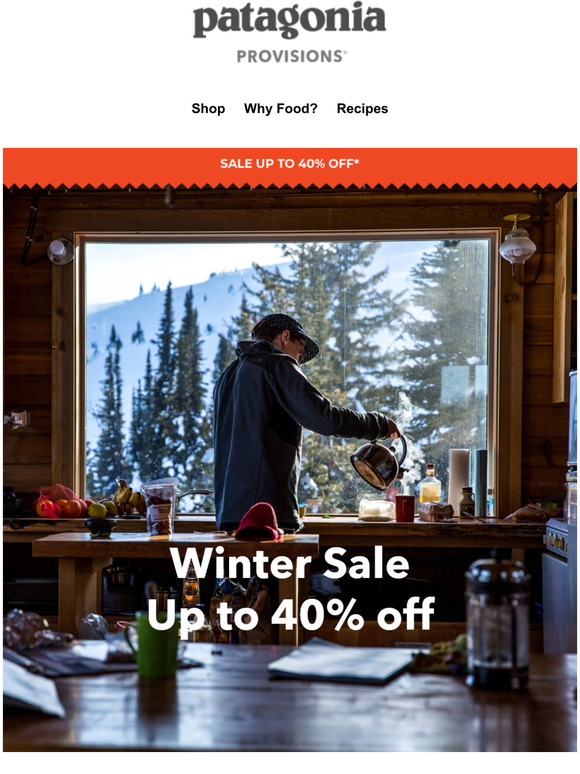Click the Up to 40% off text
The height and width of the screenshot is (774, 580).
coord(291,614)
